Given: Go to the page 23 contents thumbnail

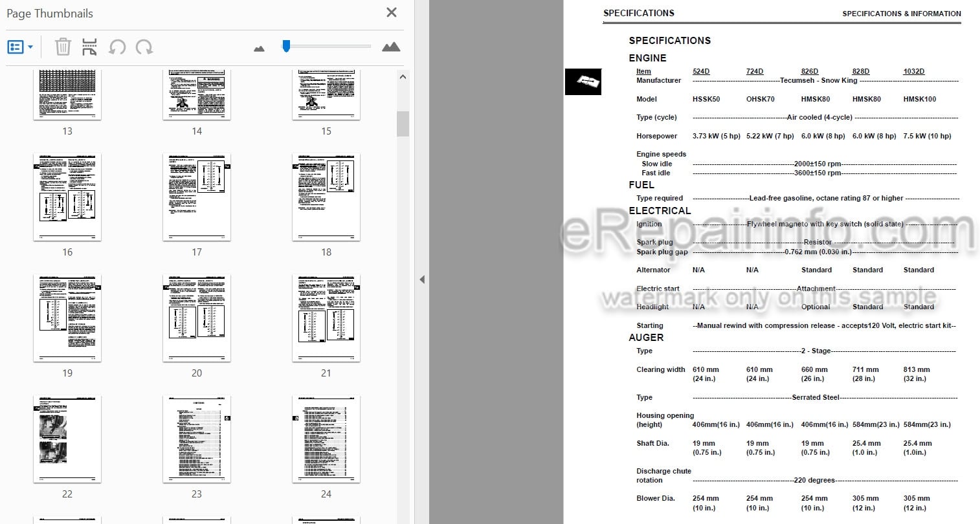Looking at the screenshot, I should click(x=197, y=439).
